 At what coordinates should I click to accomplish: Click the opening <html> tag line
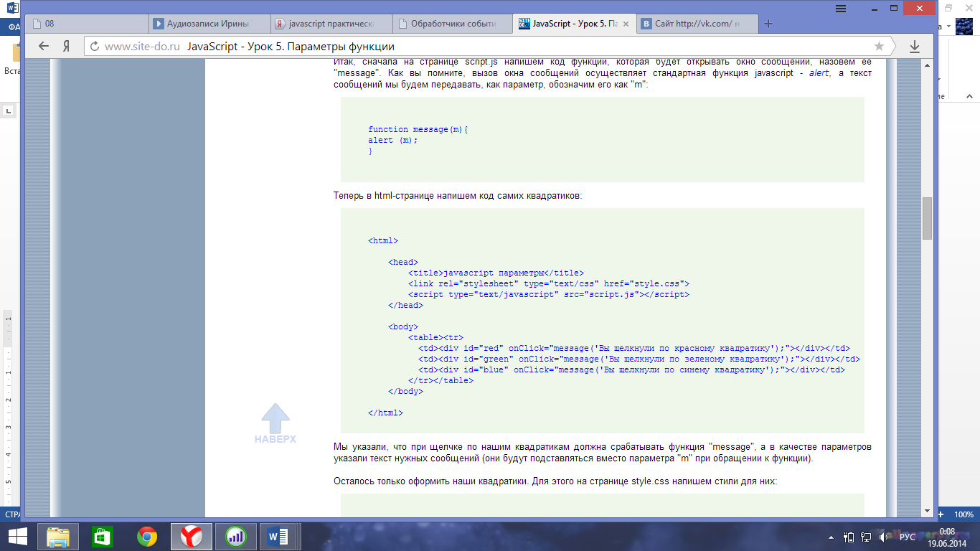point(383,241)
